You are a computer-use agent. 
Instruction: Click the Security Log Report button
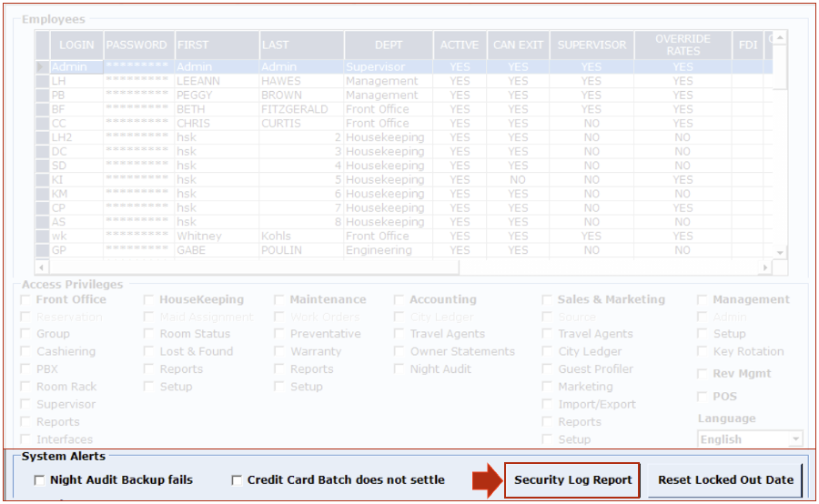click(572, 480)
